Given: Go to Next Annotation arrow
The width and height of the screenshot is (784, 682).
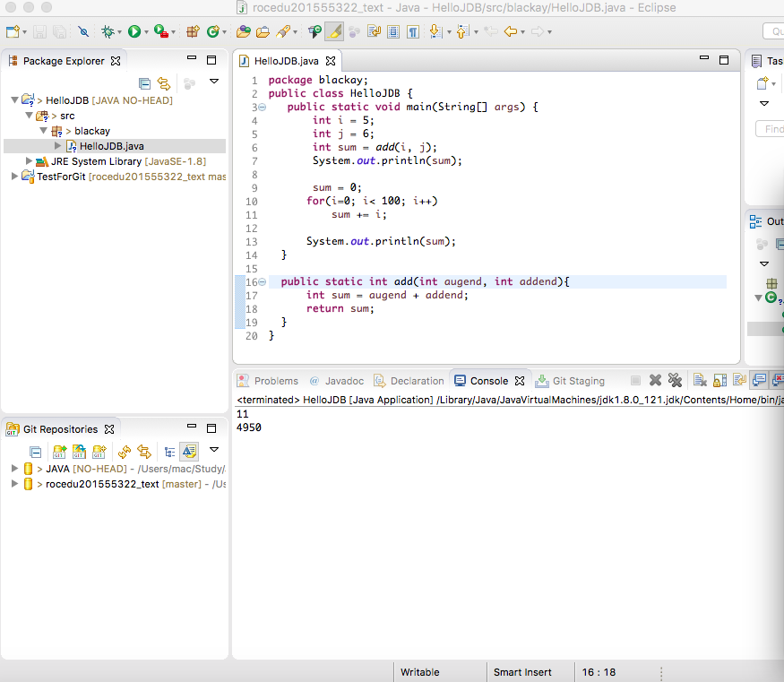Looking at the screenshot, I should tap(435, 31).
